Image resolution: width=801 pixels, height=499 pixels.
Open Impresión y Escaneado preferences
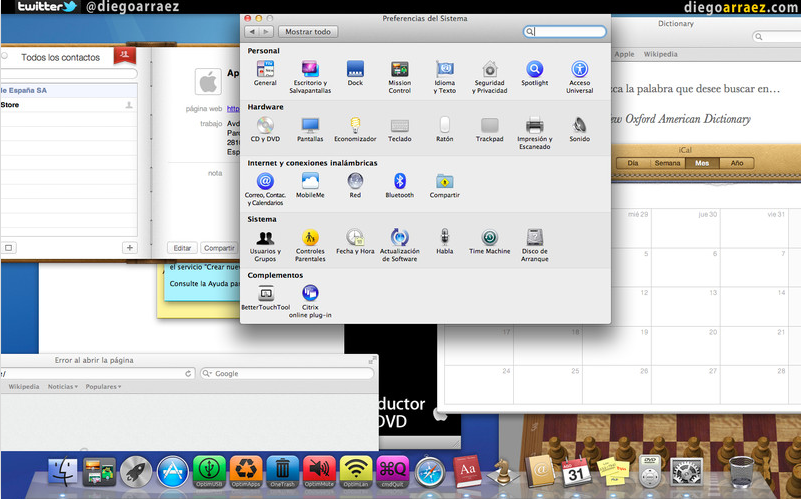click(x=534, y=133)
